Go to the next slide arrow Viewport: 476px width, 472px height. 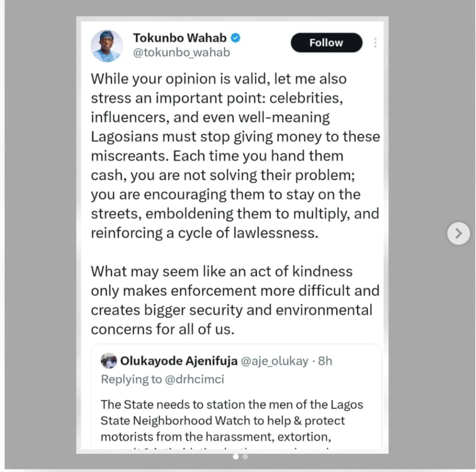(458, 233)
